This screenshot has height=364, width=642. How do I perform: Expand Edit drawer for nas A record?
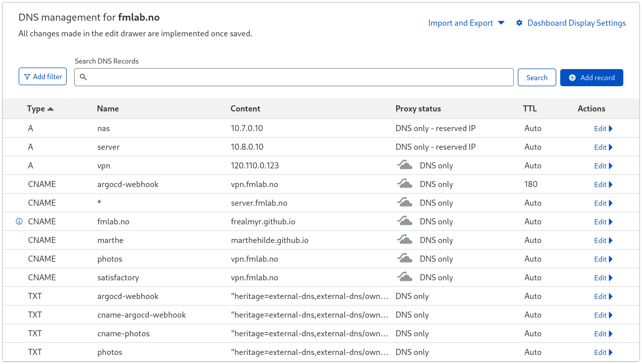(x=603, y=129)
